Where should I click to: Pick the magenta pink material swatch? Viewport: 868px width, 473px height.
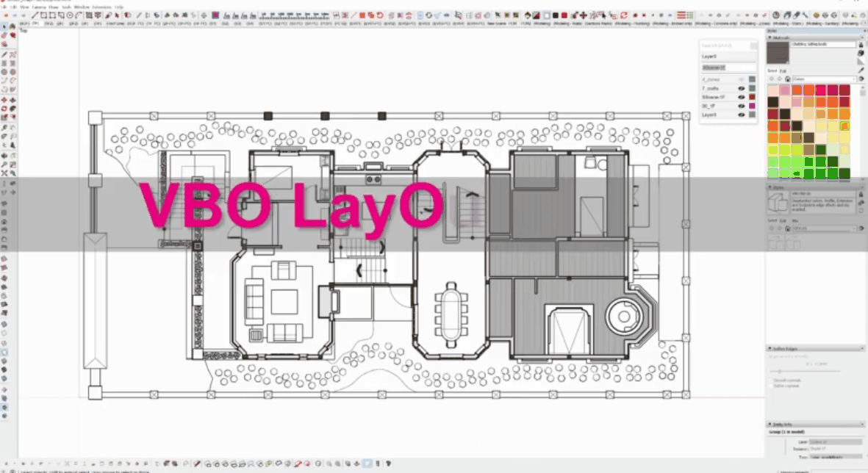click(819, 90)
